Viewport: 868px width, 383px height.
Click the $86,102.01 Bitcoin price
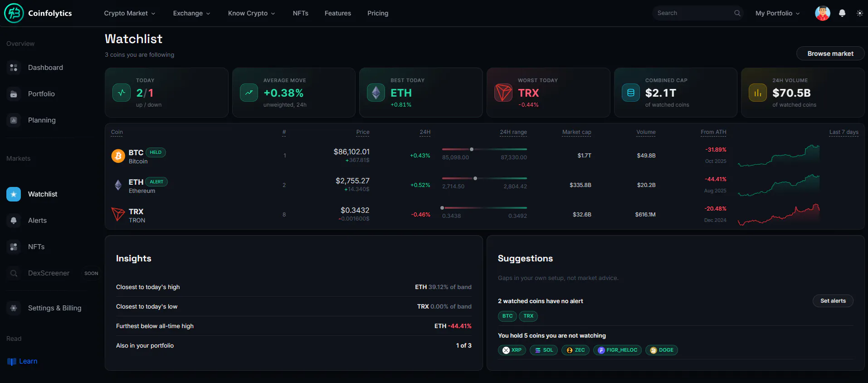click(351, 152)
